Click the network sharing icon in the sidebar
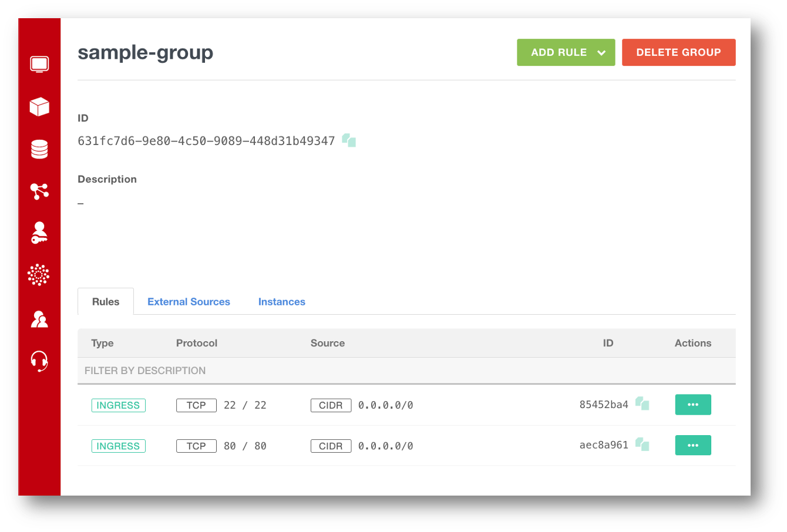The width and height of the screenshot is (787, 532). (39, 191)
